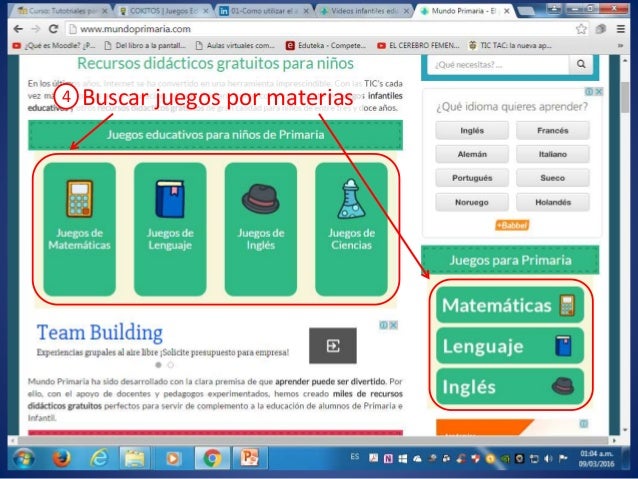Select the Mundo Primaria tab

tap(463, 11)
